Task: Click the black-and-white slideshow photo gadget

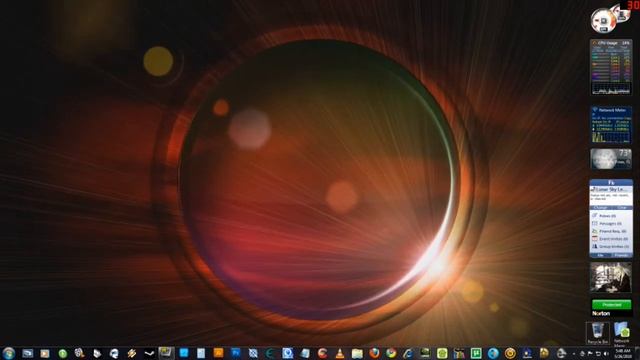Action: 611,278
